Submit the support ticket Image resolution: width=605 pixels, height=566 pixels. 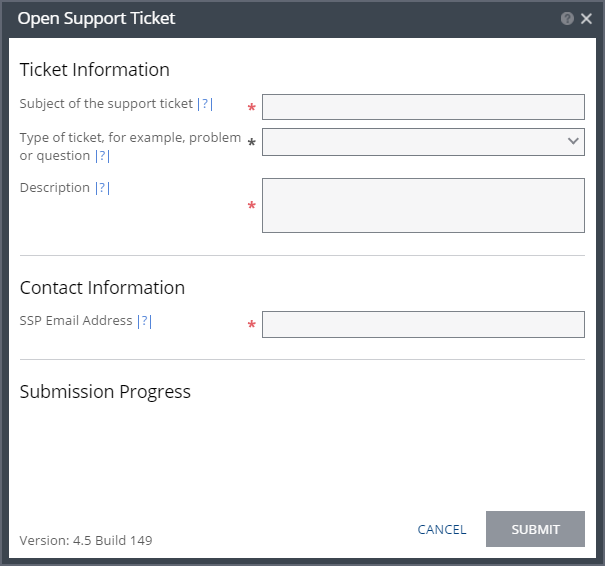point(535,529)
